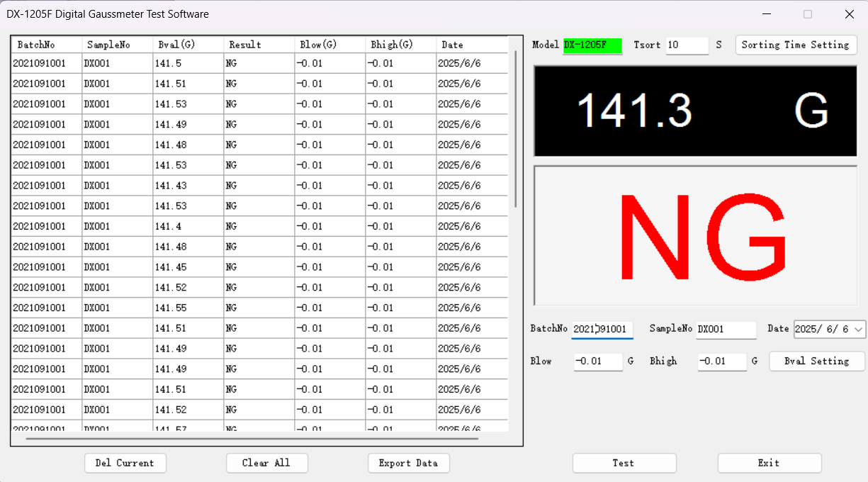Sort by the Bval(G) column header
Image resolution: width=868 pixels, height=482 pixels.
[x=188, y=45]
